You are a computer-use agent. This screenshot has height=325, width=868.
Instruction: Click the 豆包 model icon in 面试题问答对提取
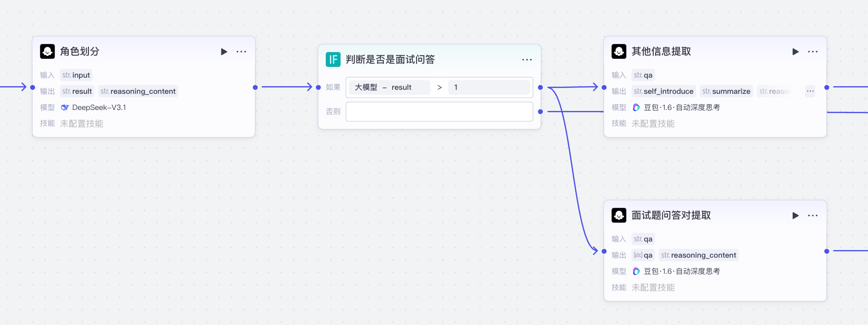click(636, 271)
